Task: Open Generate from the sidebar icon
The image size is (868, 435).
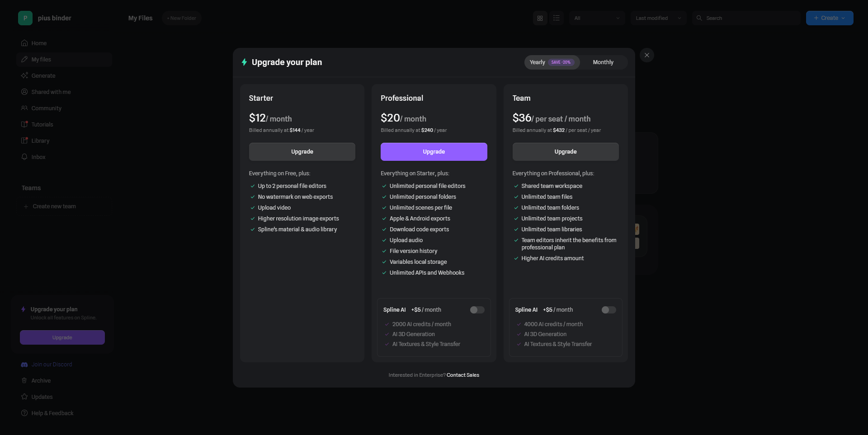Action: pos(24,76)
